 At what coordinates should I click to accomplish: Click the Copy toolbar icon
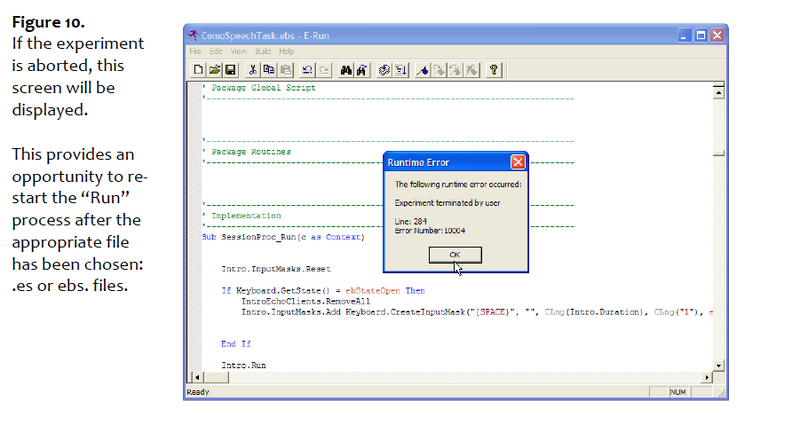pos(268,70)
